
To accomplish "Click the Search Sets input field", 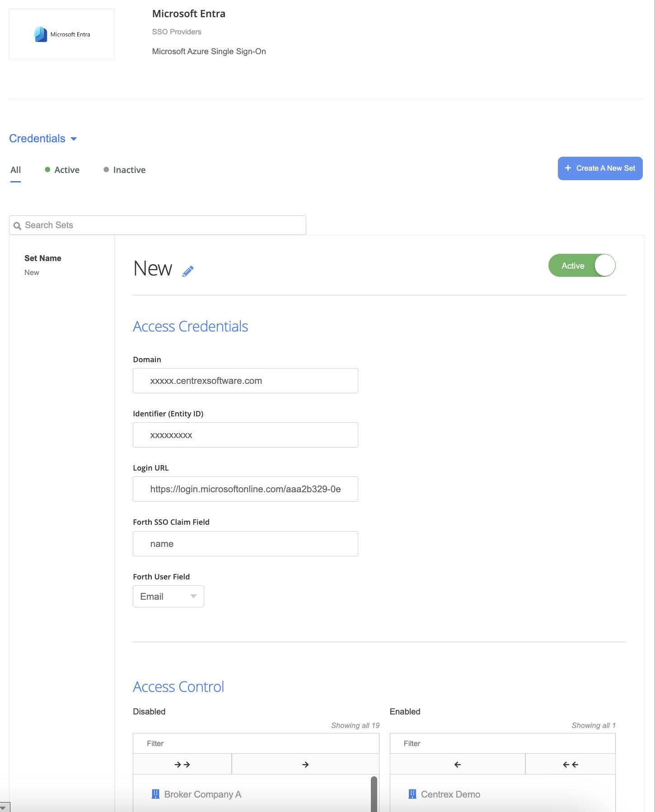I will pyautogui.click(x=158, y=225).
